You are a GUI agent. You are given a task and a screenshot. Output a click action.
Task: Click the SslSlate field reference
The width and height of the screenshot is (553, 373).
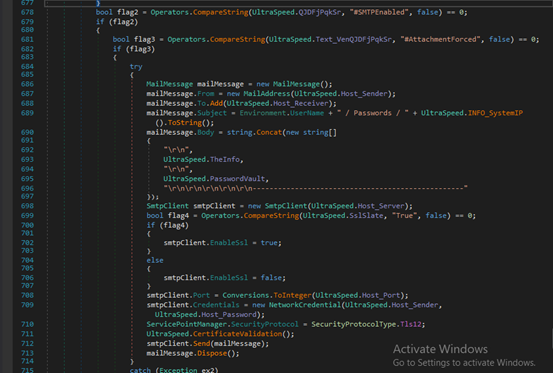[366, 215]
